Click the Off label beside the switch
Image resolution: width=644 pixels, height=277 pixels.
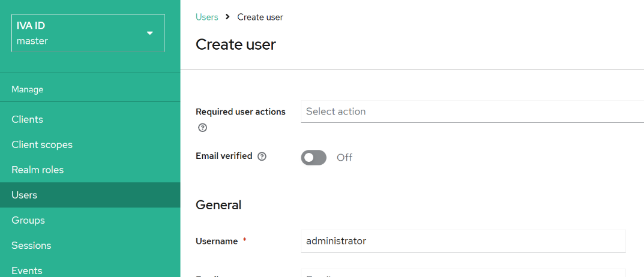pyautogui.click(x=345, y=158)
